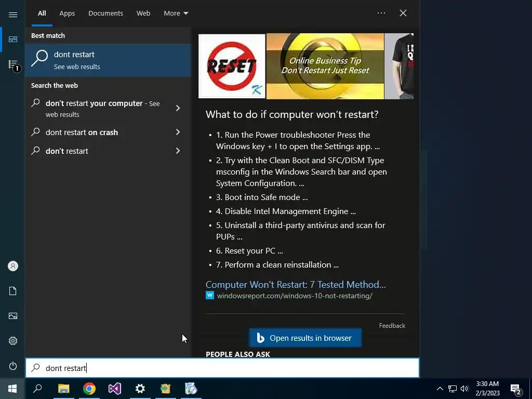
Task: Click the black t-shirt image thumbnail
Action: 400,66
